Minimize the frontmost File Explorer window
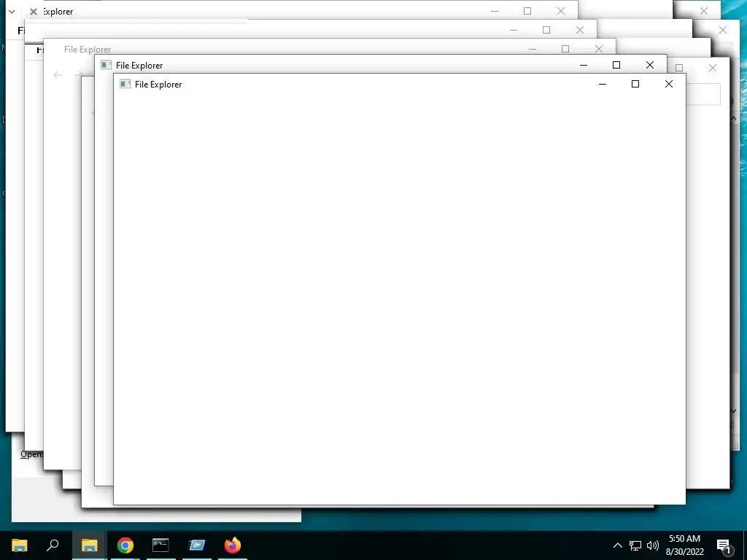Viewport: 747px width, 560px height. tap(602, 84)
